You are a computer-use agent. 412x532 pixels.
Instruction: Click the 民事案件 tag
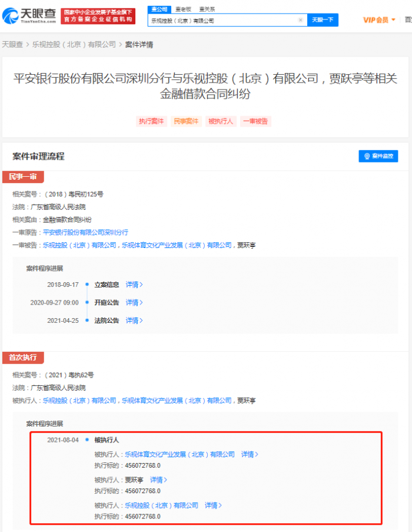[x=186, y=121]
